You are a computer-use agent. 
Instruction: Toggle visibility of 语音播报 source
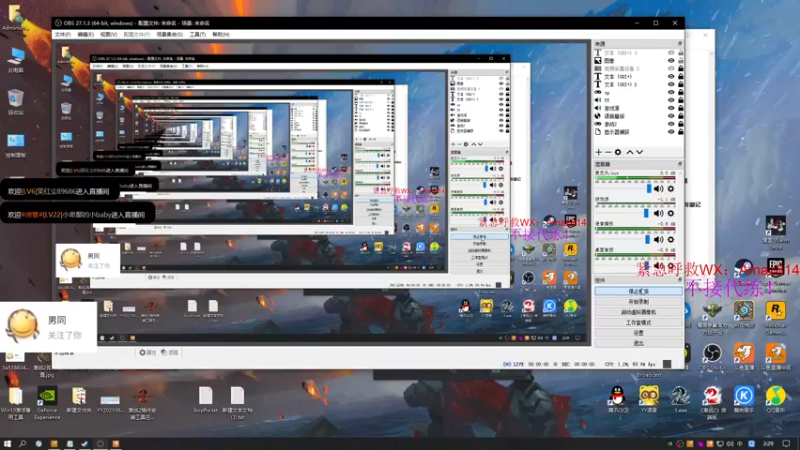click(x=671, y=116)
